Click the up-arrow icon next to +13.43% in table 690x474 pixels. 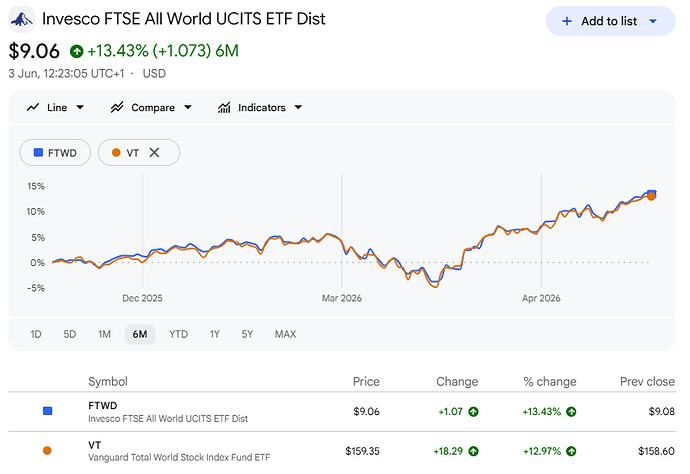tap(571, 412)
